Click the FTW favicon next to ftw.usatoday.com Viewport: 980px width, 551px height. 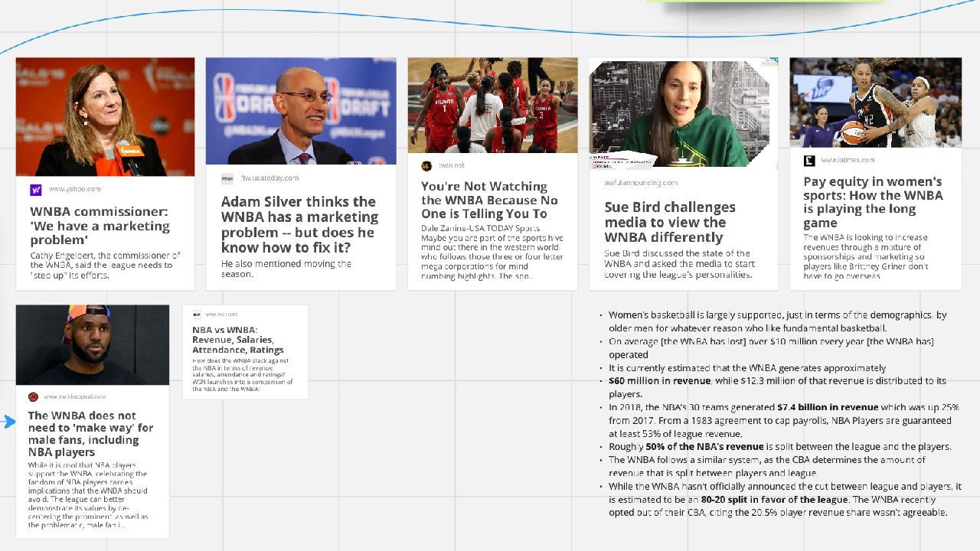point(227,178)
